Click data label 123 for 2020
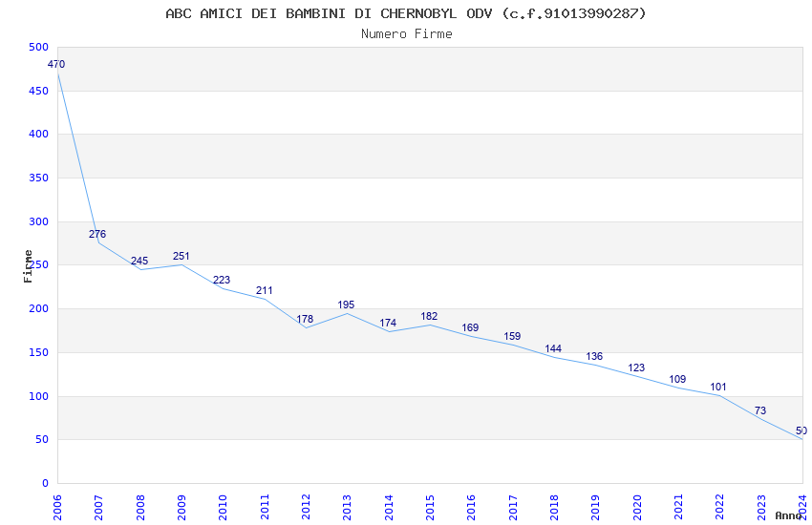The image size is (812, 525). pyautogui.click(x=636, y=367)
